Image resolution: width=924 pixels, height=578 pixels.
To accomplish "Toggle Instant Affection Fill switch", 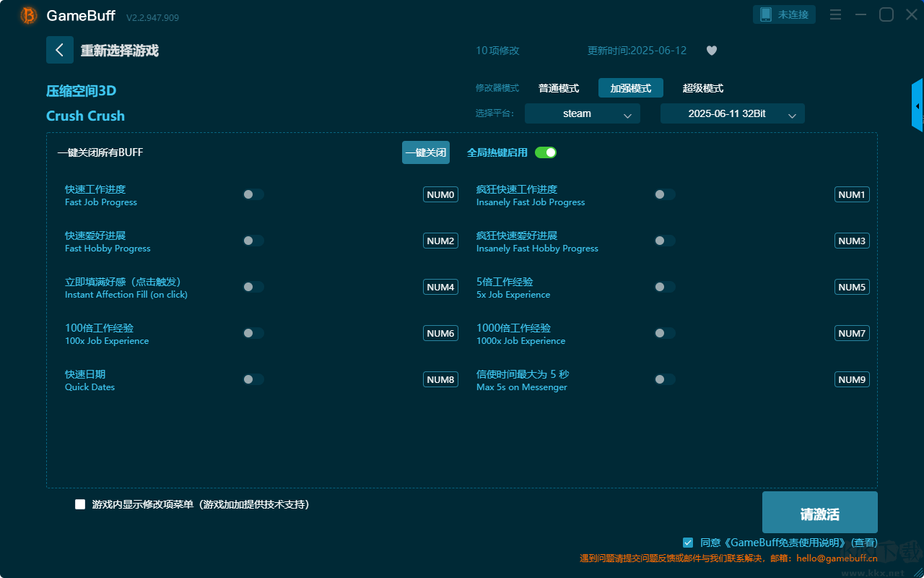I will pos(253,287).
